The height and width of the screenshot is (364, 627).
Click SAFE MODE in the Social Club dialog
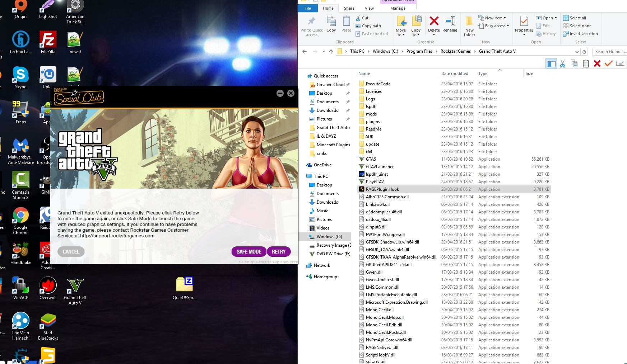coord(249,252)
